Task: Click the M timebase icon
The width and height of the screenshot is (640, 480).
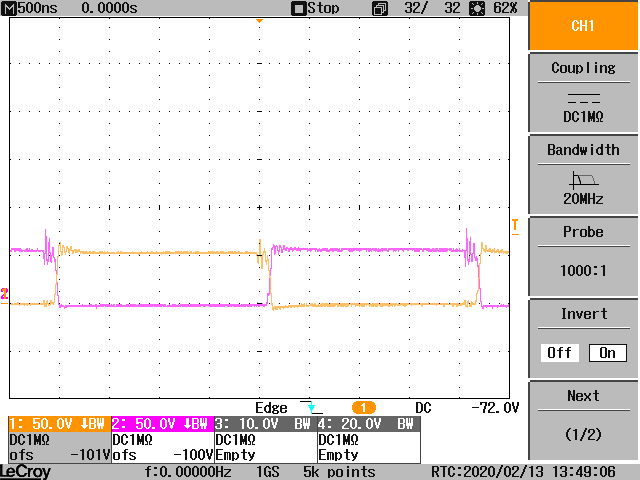Action: pos(9,8)
